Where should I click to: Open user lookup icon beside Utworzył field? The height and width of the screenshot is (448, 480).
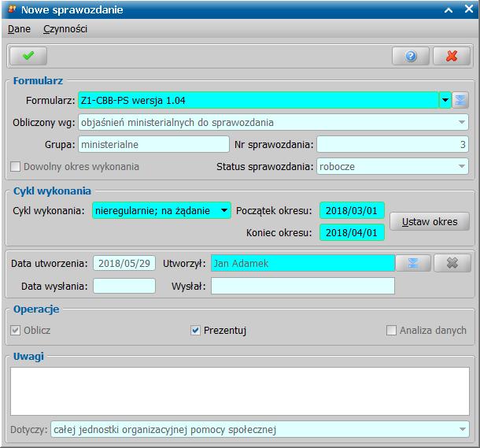click(x=413, y=263)
